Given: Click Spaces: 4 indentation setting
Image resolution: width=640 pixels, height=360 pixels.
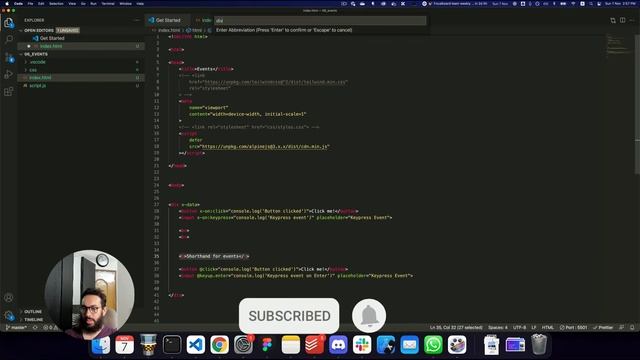Looking at the screenshot, I should click(498, 327).
